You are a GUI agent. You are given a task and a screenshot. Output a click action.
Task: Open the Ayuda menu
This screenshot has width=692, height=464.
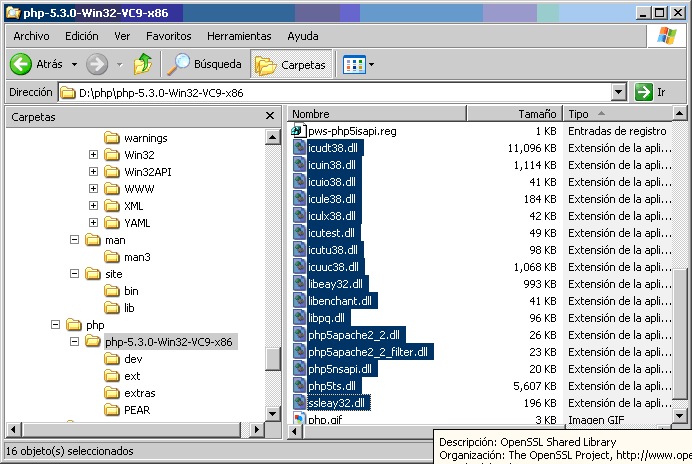point(303,36)
